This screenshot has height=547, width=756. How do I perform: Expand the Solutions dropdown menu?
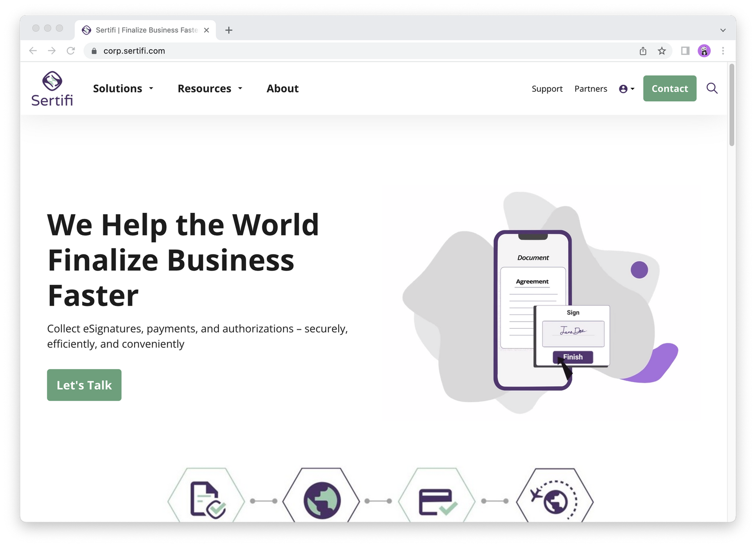tap(123, 89)
